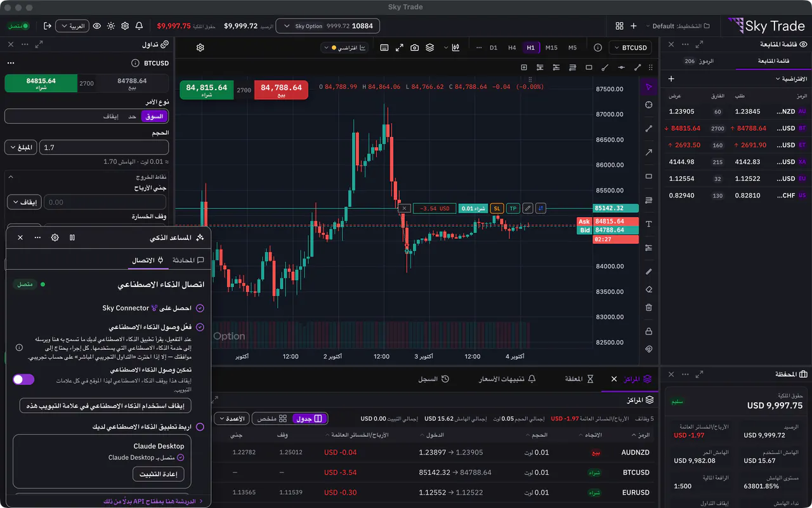This screenshot has height=508, width=812.
Task: Select the حد order type
Action: 132,116
